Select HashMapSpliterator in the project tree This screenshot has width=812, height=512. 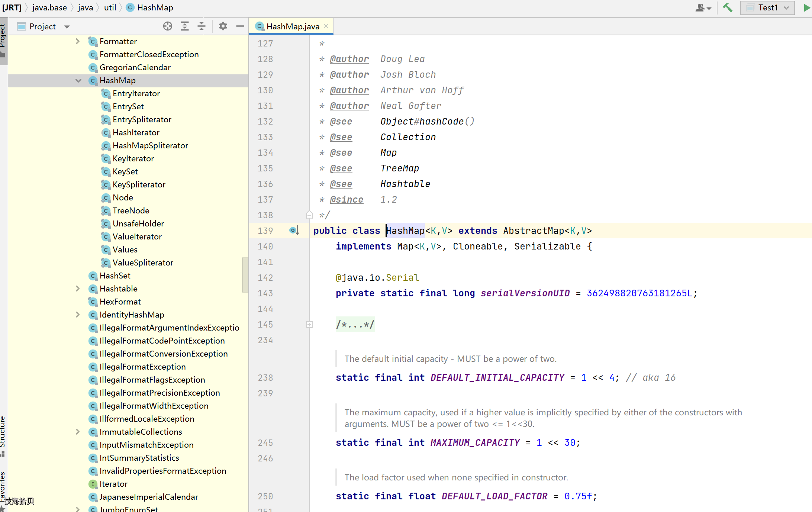150,145
